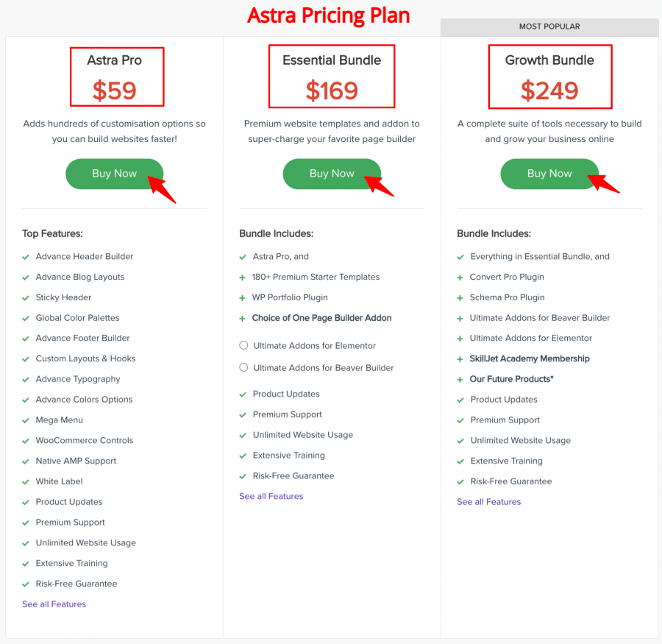Click plus icon next to WP Portfolio Plugin
Screen dimensions: 662x644
point(242,298)
